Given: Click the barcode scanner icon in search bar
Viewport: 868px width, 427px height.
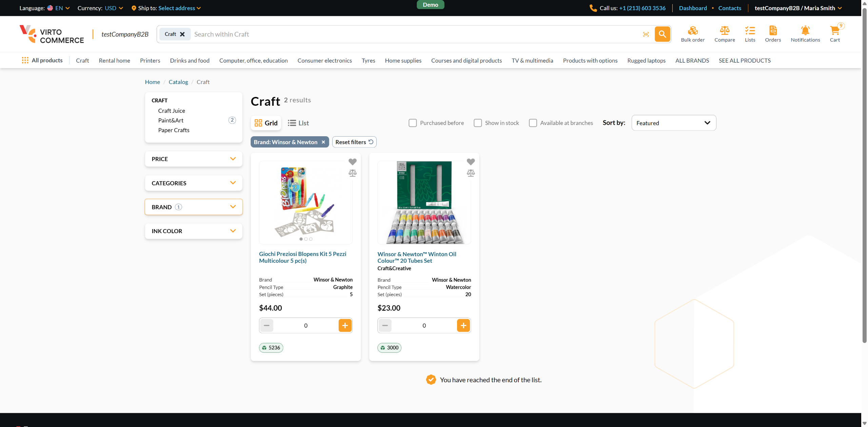Looking at the screenshot, I should point(646,34).
